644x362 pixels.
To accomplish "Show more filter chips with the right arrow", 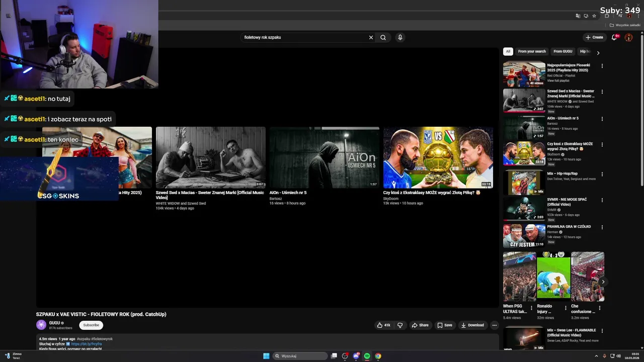I will tap(598, 52).
